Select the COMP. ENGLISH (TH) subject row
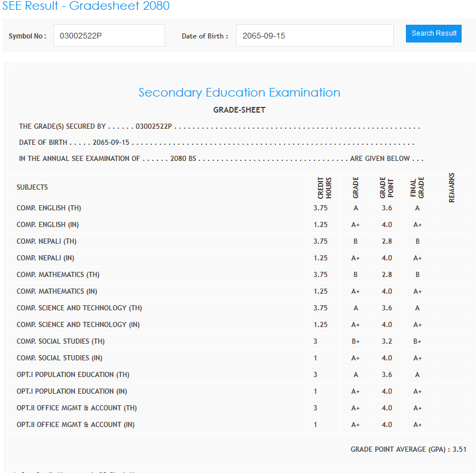 (49, 208)
